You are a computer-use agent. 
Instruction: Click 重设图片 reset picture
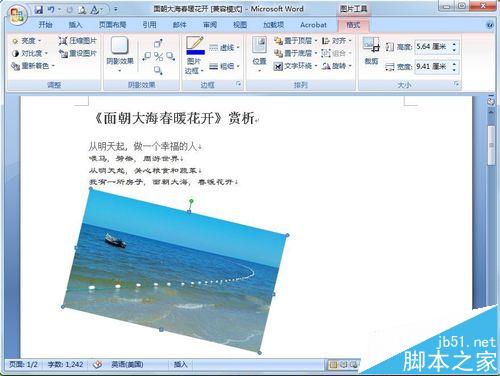tap(77, 53)
